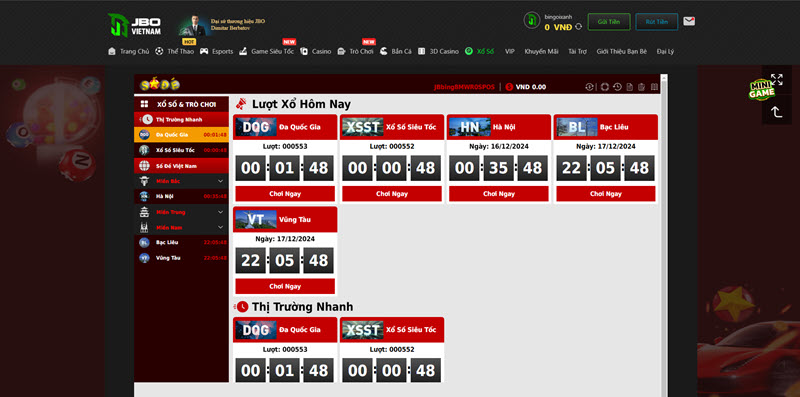The height and width of the screenshot is (397, 800).
Task: Click the scrollbar up arrow of lottery panel
Action: tap(664, 78)
